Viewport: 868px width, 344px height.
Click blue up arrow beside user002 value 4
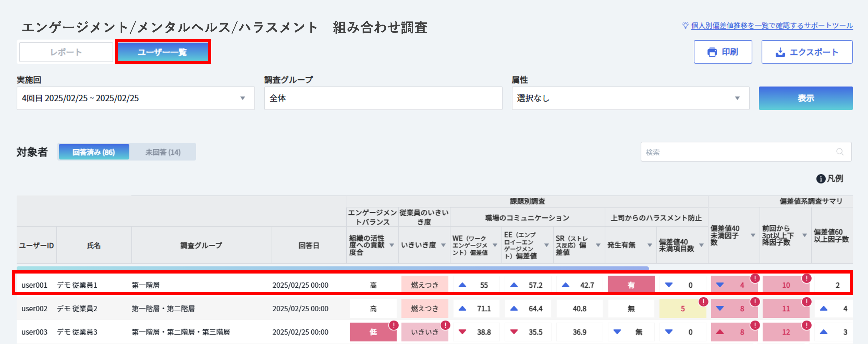(x=823, y=308)
